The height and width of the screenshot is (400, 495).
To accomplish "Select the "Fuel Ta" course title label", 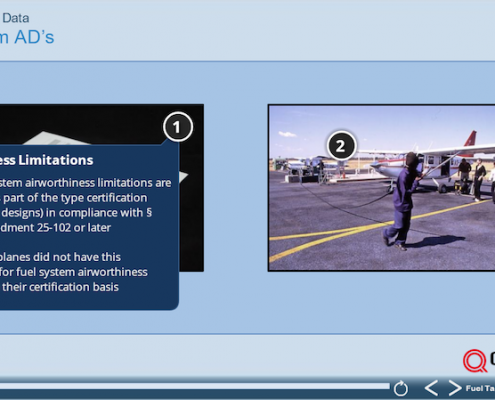I will [480, 388].
